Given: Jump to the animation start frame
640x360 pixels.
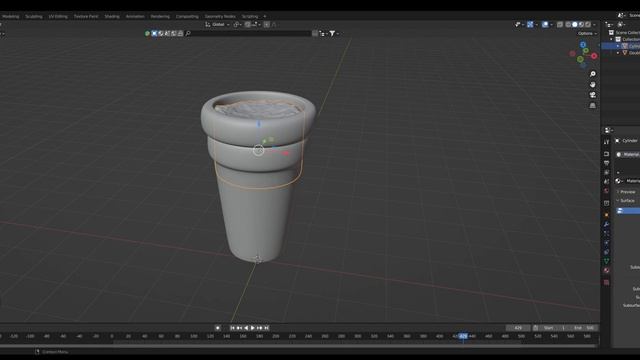Looking at the screenshot, I should (232, 328).
